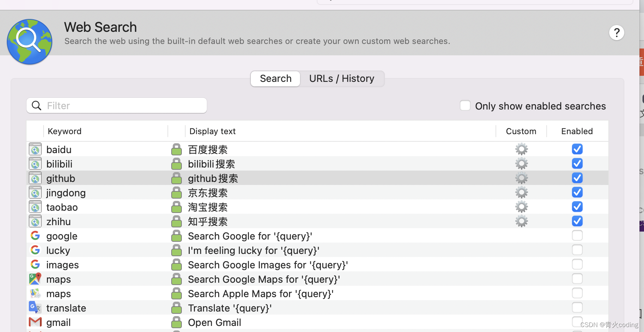Viewport: 644px width, 332px height.
Task: Click the magnifier icon in Filter field
Action: tap(36, 105)
